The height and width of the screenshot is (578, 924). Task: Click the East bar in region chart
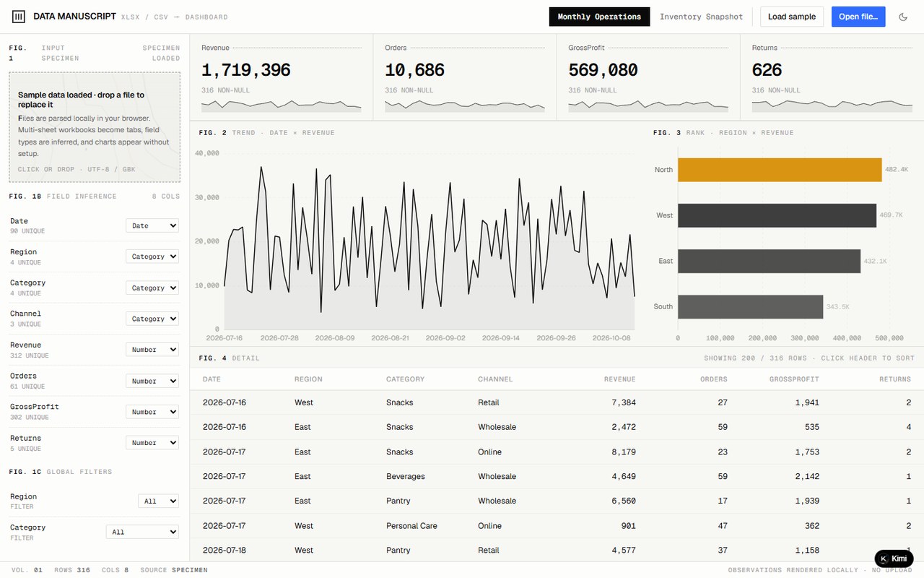click(x=769, y=261)
